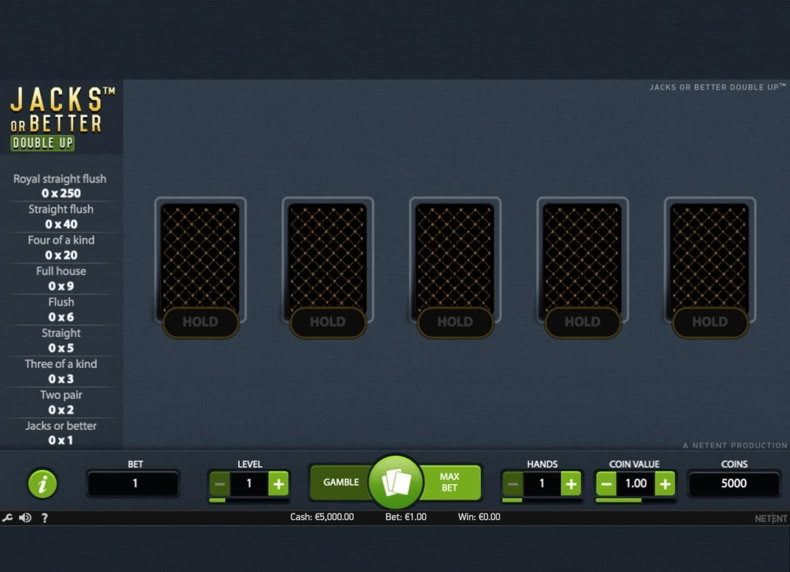Click the Coin Value progress bar
The width and height of the screenshot is (790, 572).
[636, 500]
